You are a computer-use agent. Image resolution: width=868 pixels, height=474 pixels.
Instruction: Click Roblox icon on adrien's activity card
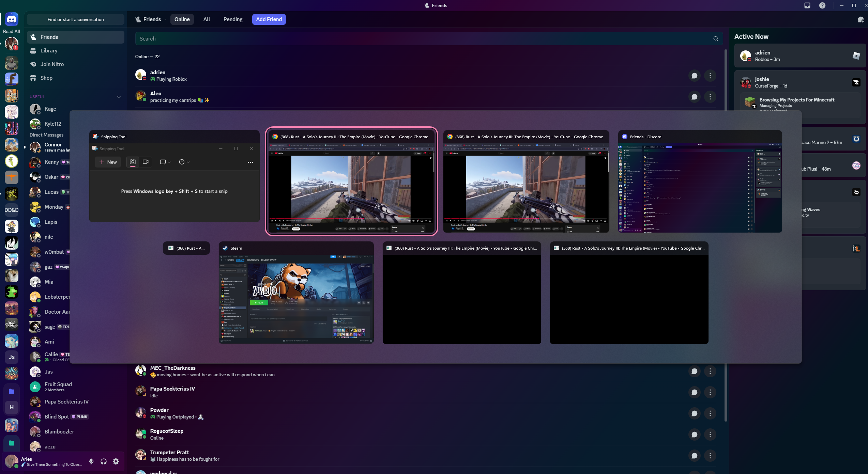pyautogui.click(x=856, y=56)
